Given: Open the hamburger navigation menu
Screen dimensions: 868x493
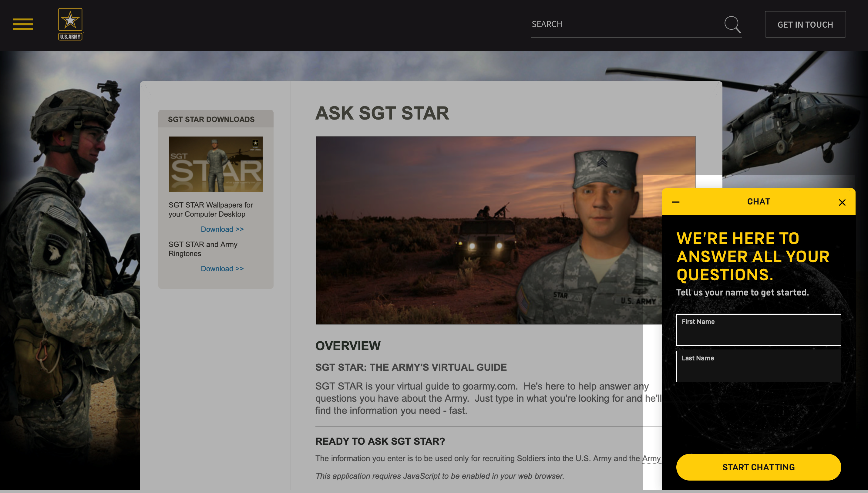Looking at the screenshot, I should point(23,24).
